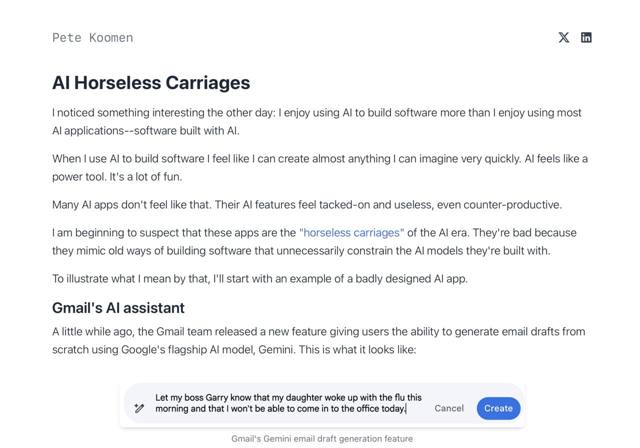Open Pete Koomen's X (Twitter) profile icon
Image resolution: width=640 pixels, height=448 pixels.
564,38
